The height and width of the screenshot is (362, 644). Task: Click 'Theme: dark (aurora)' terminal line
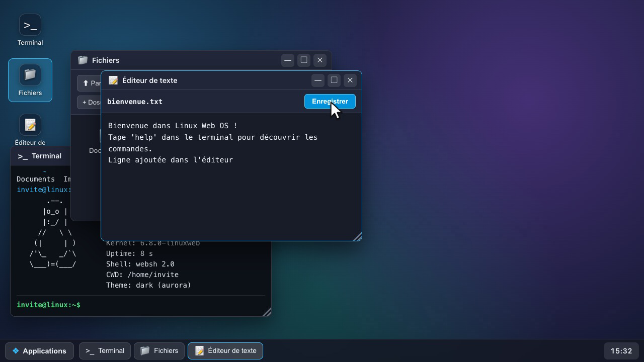(148, 285)
